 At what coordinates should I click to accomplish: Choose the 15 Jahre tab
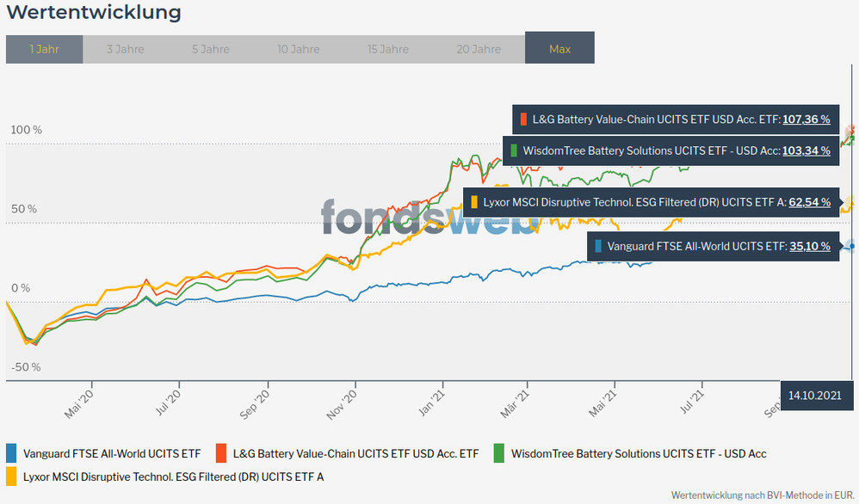(x=387, y=49)
